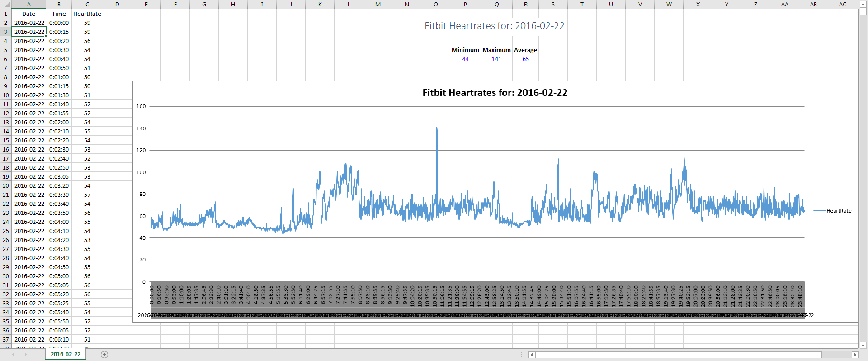Click the Date header cell

28,14
